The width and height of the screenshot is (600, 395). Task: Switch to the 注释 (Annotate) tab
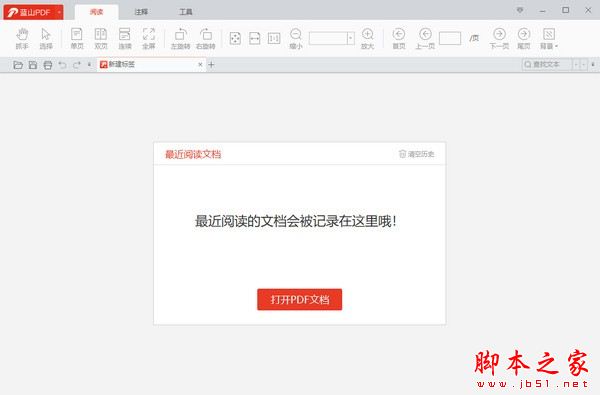coord(141,12)
